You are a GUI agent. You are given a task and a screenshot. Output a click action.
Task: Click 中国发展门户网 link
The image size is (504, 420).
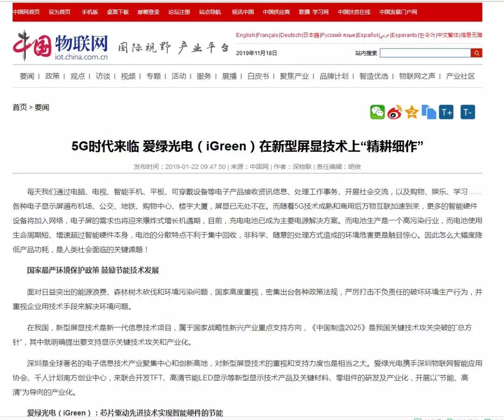coord(398,12)
